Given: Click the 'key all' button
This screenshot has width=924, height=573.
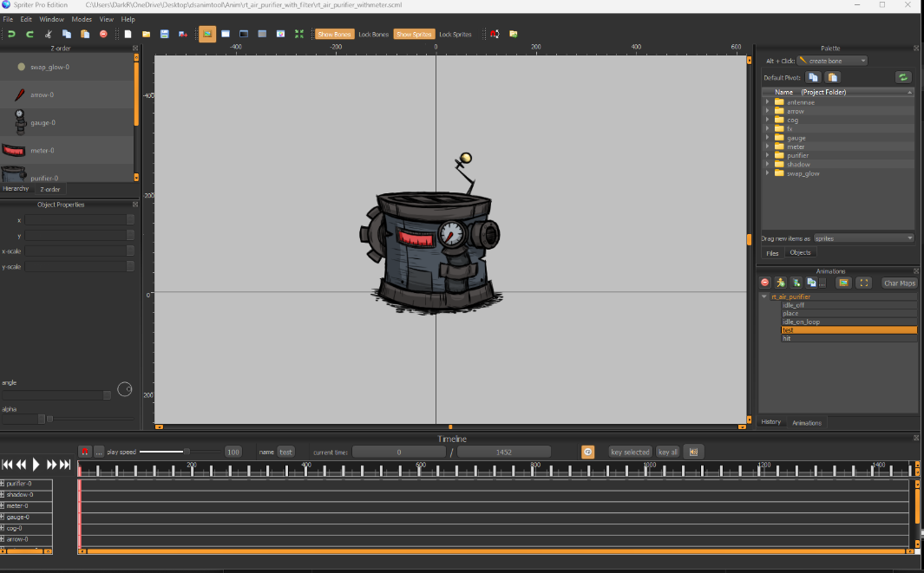Looking at the screenshot, I should pos(667,452).
